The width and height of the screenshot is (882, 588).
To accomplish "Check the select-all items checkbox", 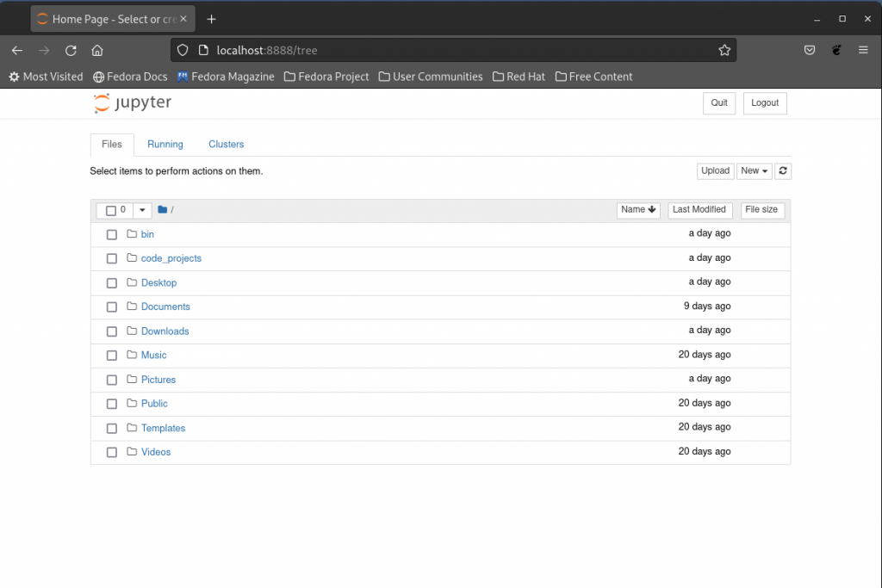I will pos(111,211).
